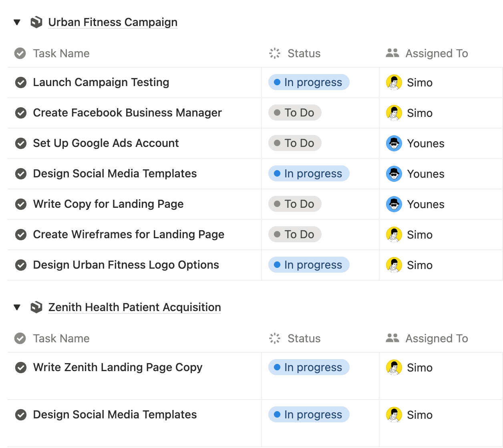Open the Urban Fitness Campaign project link
The width and height of the screenshot is (503, 448).
(113, 22)
